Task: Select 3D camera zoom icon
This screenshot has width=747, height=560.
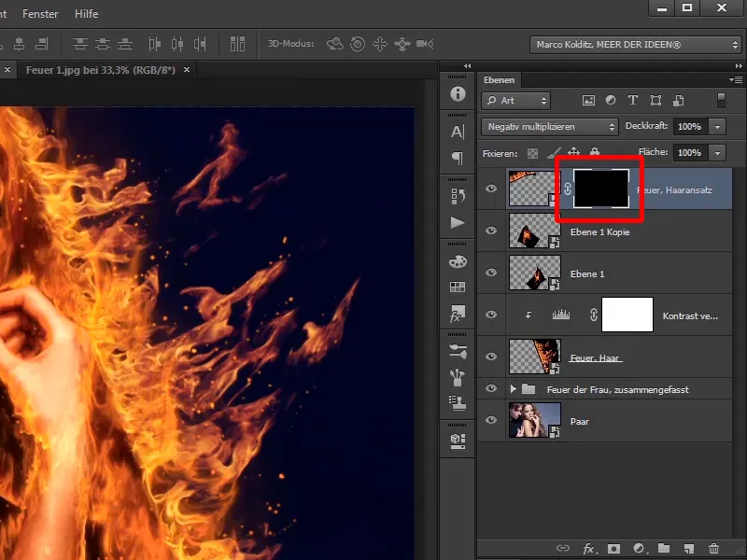Action: click(425, 44)
